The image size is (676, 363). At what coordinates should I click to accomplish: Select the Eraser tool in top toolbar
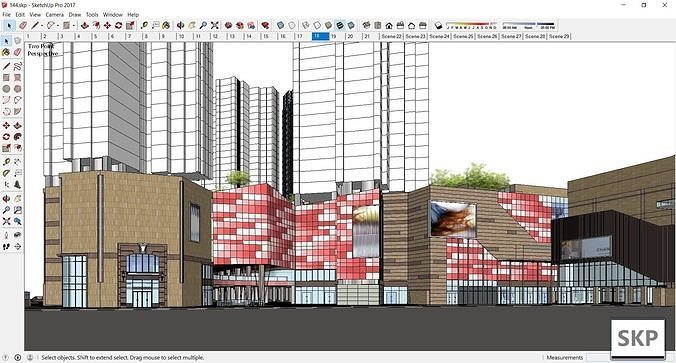coord(23,25)
